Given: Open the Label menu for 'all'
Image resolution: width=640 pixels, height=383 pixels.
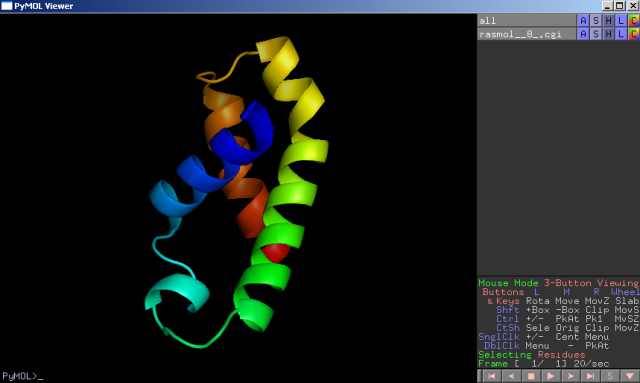Looking at the screenshot, I should (621, 20).
